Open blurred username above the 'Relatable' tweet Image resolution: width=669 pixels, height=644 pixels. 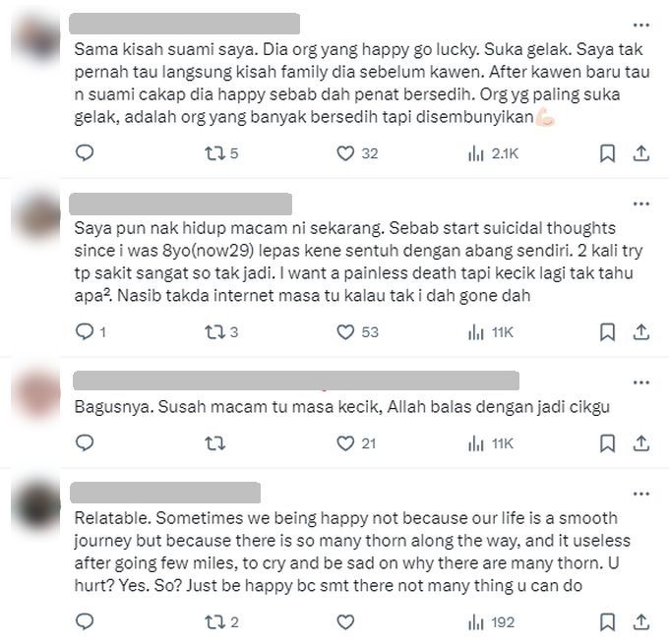165,493
